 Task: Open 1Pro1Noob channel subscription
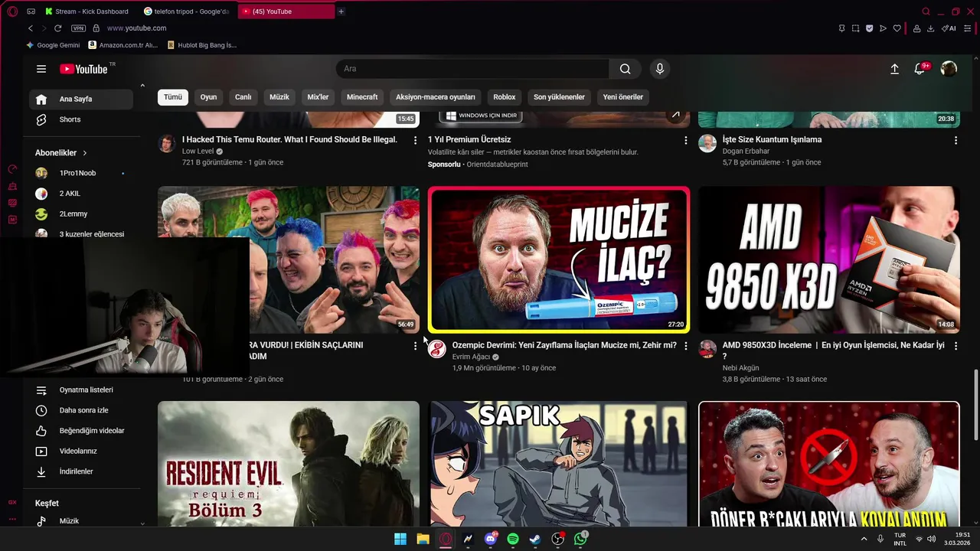(x=80, y=173)
